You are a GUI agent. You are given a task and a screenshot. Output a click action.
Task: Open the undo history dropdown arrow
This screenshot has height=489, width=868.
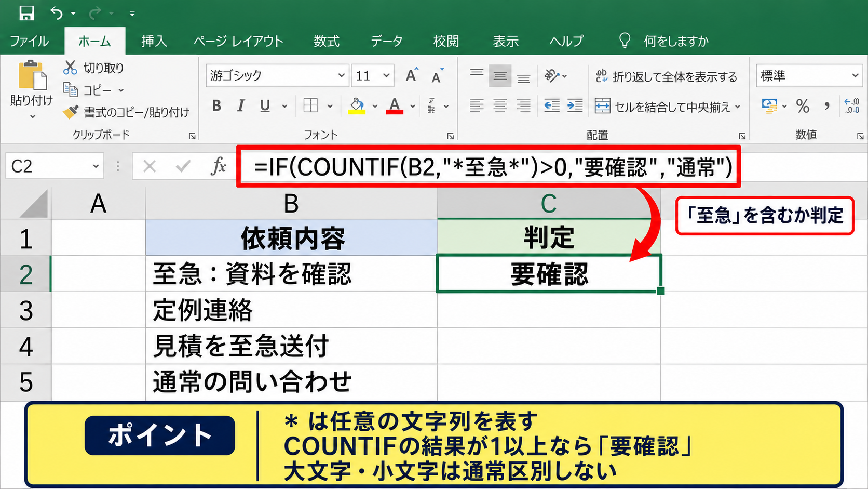[x=73, y=14]
